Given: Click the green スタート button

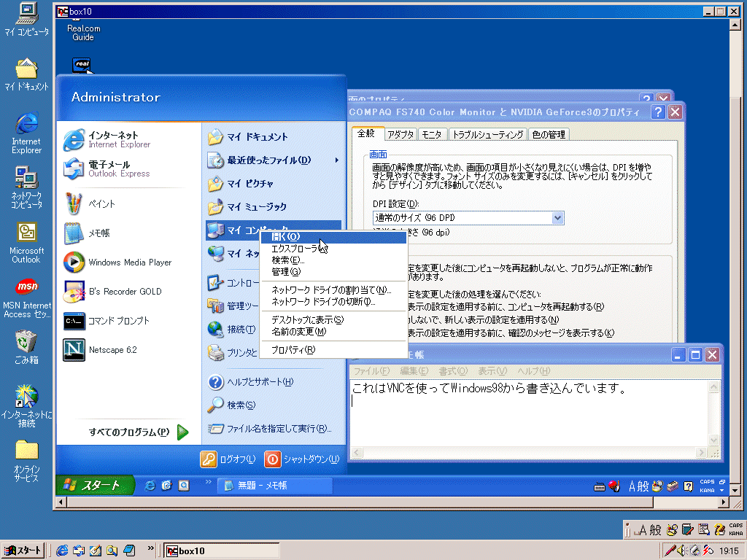Looking at the screenshot, I should point(95,485).
